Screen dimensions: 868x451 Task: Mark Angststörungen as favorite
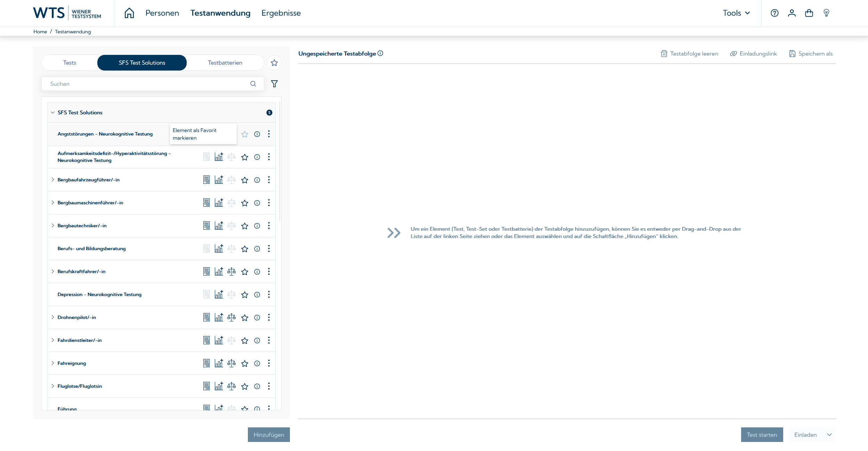click(x=245, y=134)
